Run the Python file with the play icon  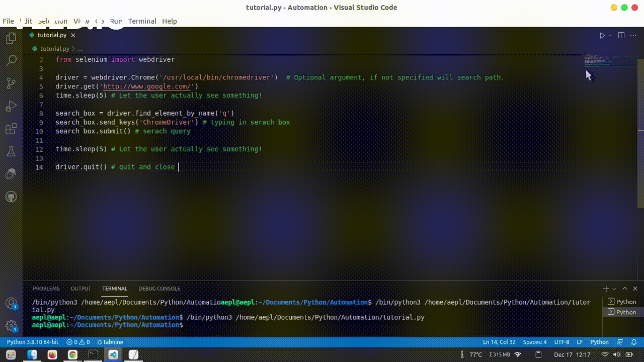pyautogui.click(x=602, y=35)
